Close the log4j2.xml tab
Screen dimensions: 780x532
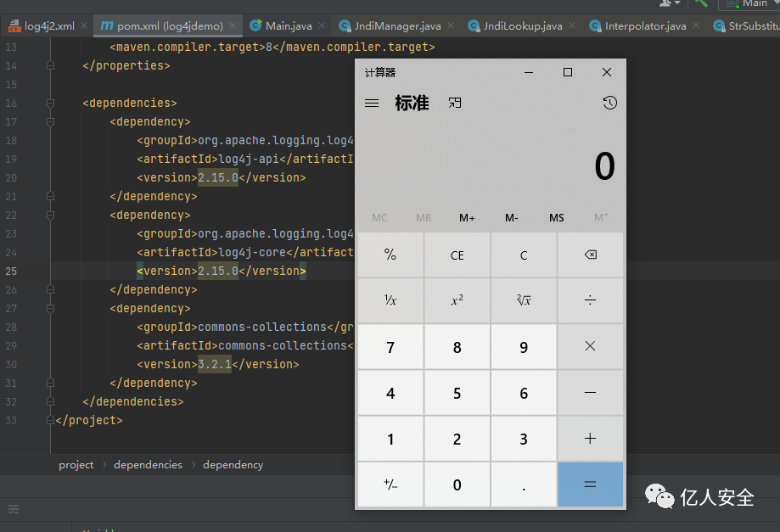point(84,25)
